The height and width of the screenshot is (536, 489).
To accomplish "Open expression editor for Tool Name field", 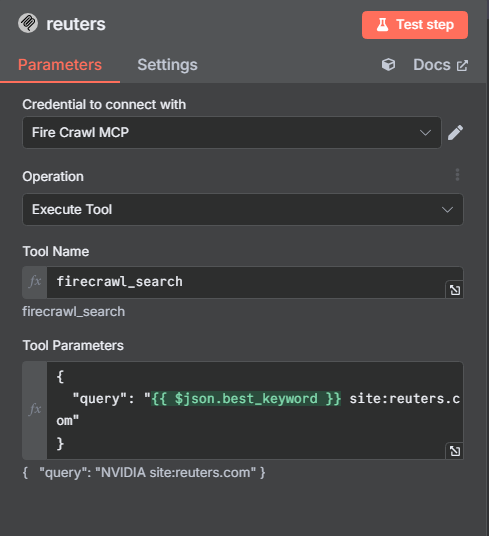I will (x=455, y=290).
